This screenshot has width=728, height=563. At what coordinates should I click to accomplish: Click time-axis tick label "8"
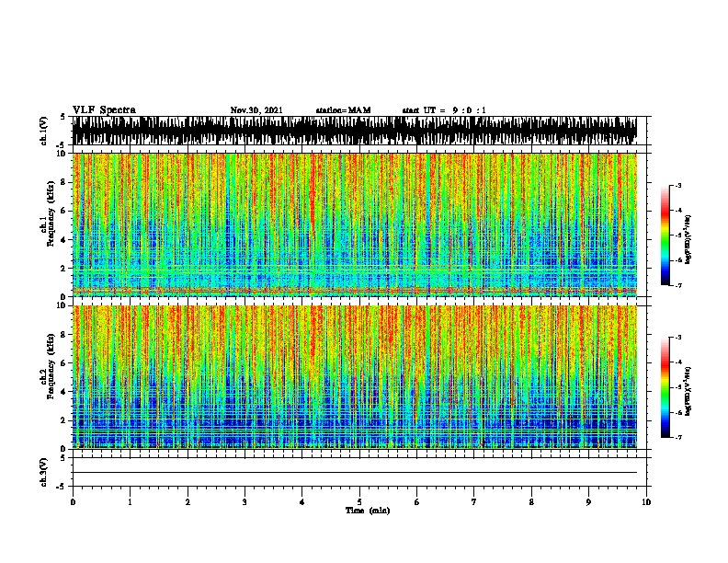(531, 501)
